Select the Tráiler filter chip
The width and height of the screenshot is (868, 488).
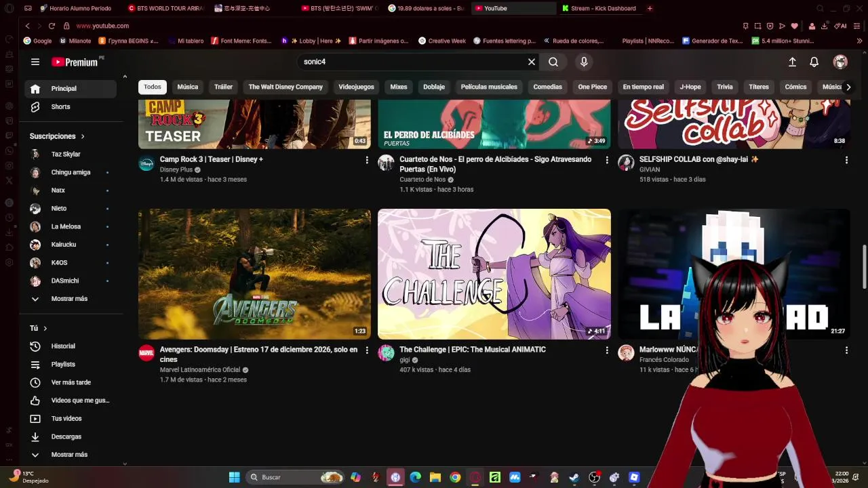pos(223,87)
